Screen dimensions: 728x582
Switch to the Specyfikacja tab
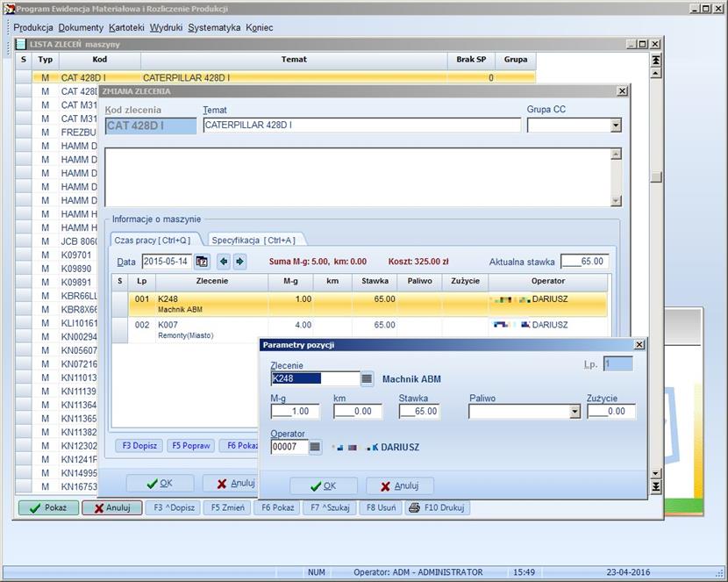tap(253, 240)
